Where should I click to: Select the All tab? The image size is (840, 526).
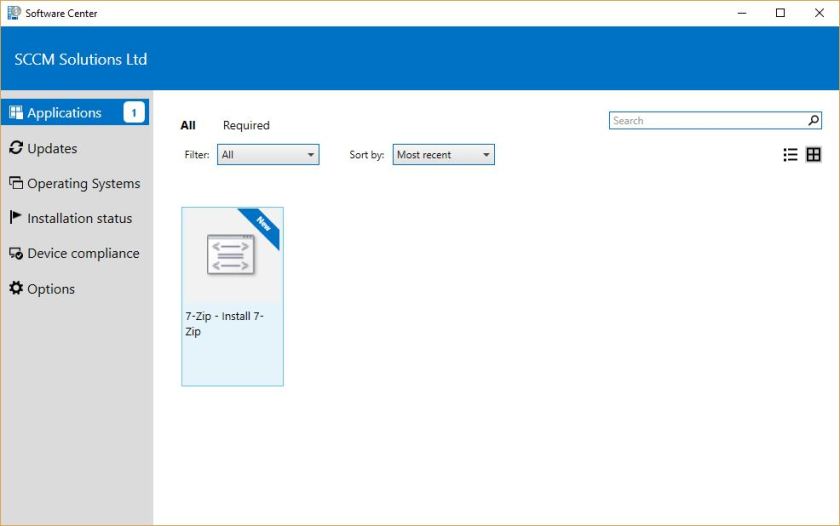pos(188,126)
